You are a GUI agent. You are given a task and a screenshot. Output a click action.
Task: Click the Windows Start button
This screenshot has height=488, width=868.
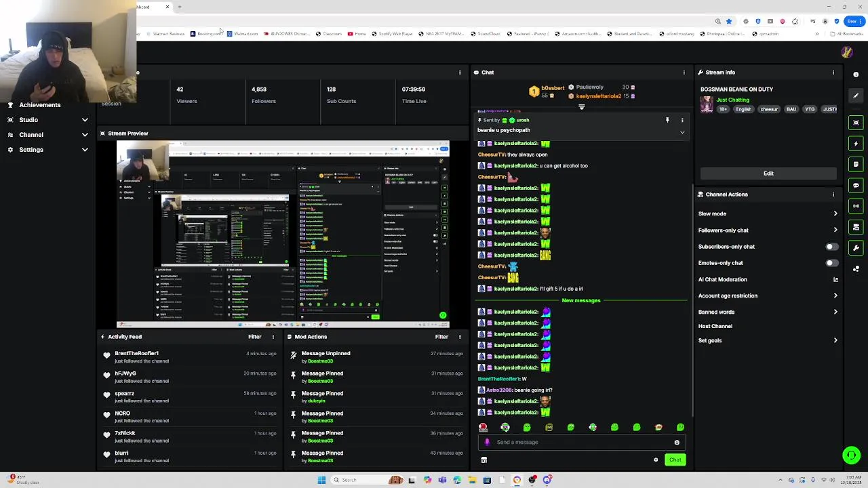321,480
